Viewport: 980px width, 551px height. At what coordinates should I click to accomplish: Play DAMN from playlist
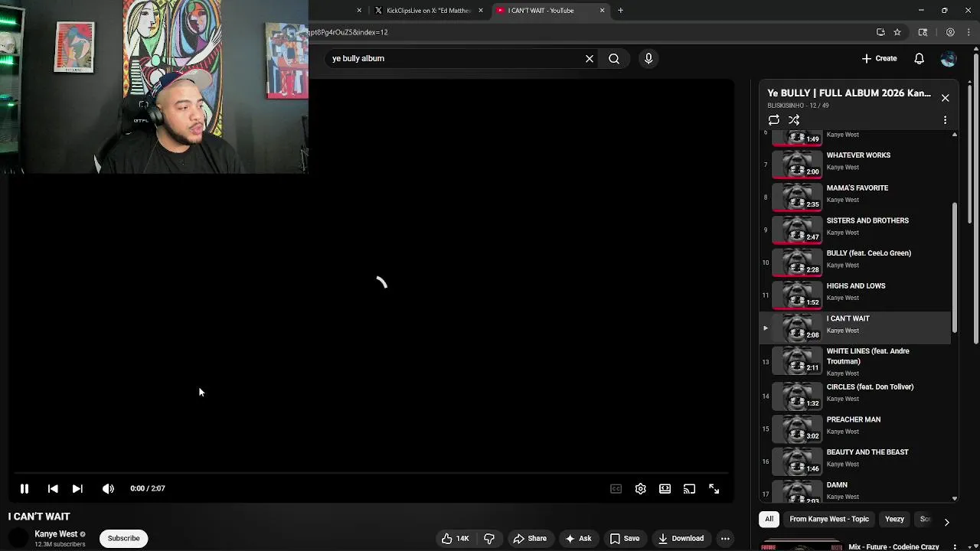856,490
